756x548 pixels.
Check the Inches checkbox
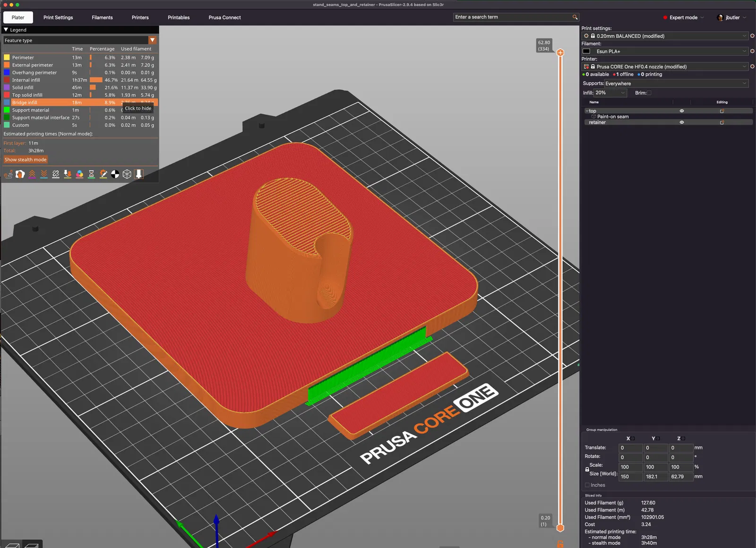(x=587, y=485)
